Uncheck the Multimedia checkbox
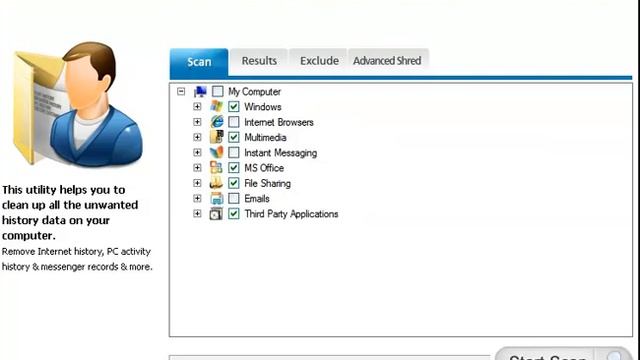Screen dimensions: 640x360 (x=233, y=137)
